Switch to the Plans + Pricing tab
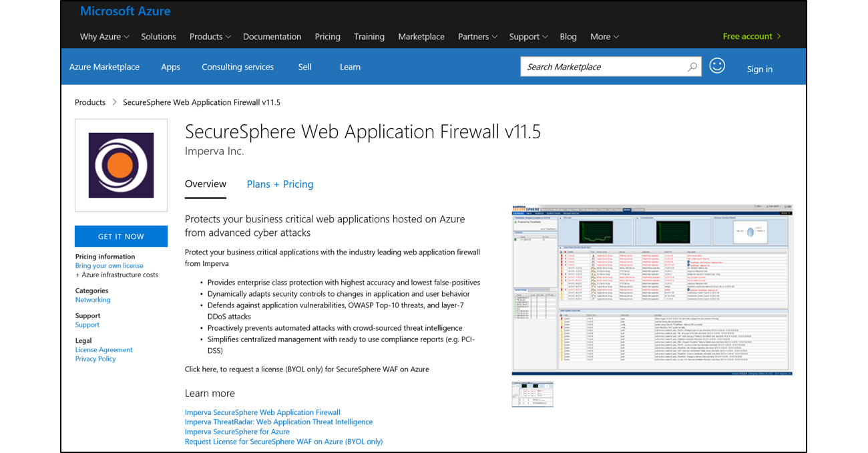Viewport: 868px width, 453px height. tap(280, 184)
